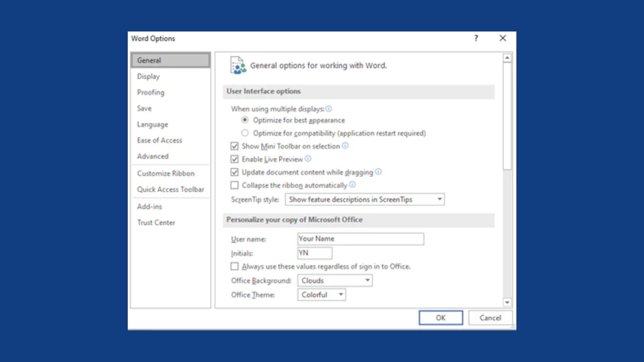
Task: Click the vertical scrollbar thumb
Action: pyautogui.click(x=507, y=116)
